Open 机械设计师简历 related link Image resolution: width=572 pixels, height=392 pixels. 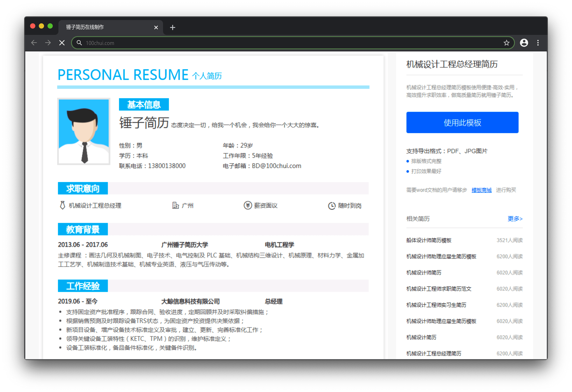point(424,273)
